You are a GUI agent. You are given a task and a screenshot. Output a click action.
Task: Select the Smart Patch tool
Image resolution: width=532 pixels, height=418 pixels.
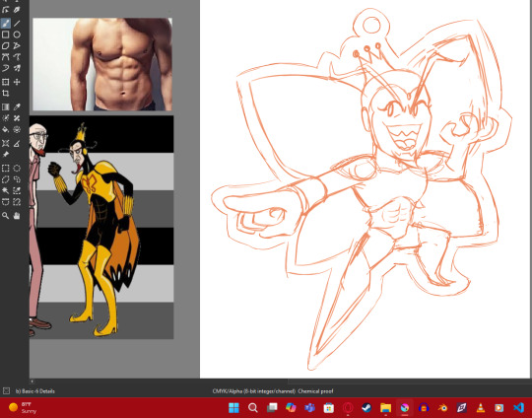pyautogui.click(x=17, y=118)
